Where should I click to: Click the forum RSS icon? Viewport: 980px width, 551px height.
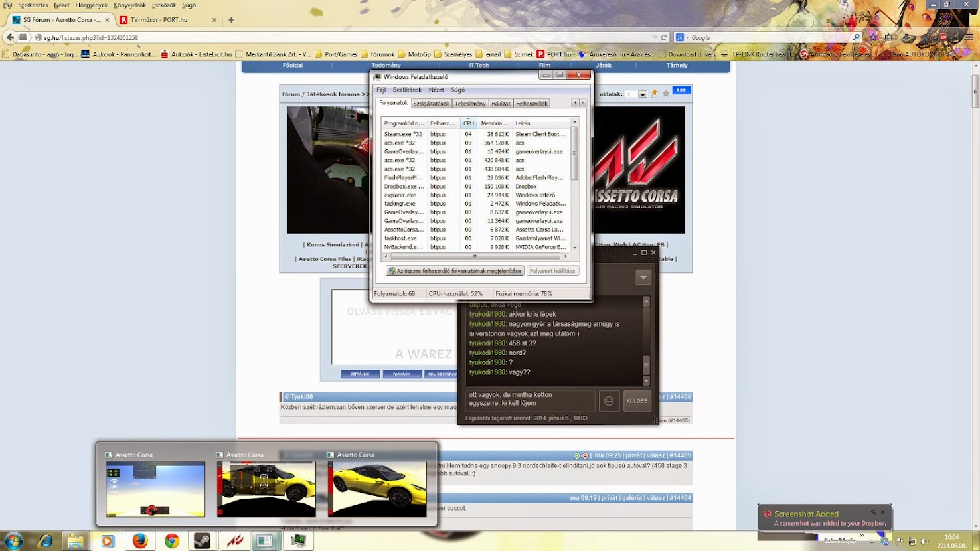pos(681,90)
